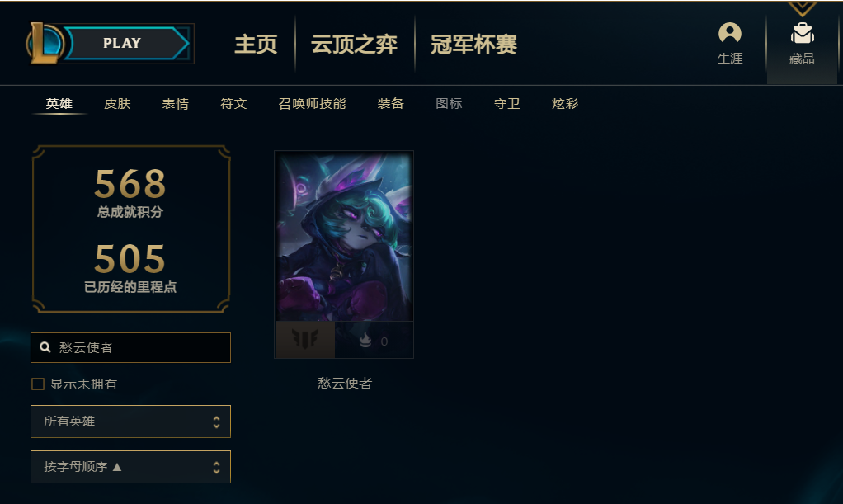Open the 藏品 collection backpack icon

(802, 33)
